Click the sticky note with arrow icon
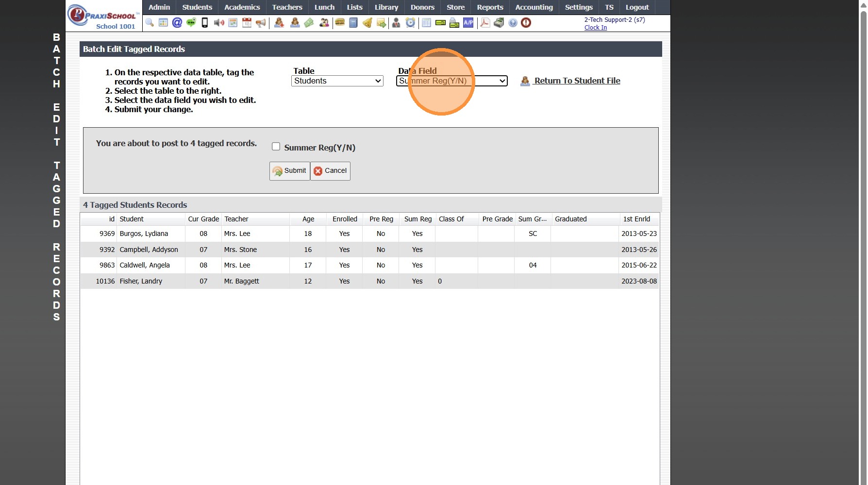Viewport: 868px width, 485px height. coord(382,23)
